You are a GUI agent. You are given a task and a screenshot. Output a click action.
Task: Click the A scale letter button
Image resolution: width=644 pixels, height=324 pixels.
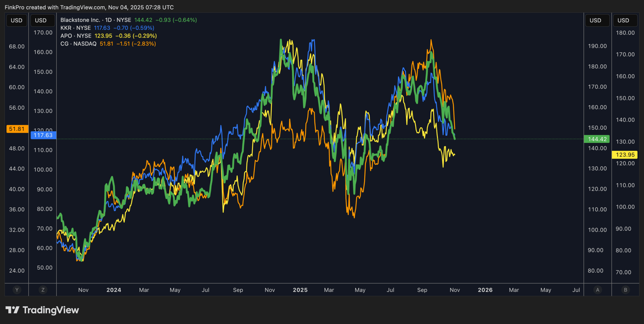click(597, 290)
